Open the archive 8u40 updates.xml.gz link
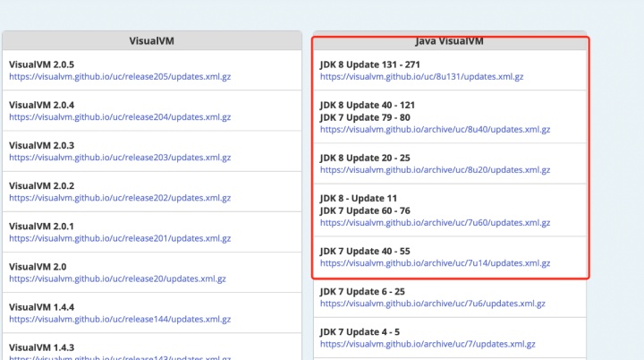 click(435, 129)
